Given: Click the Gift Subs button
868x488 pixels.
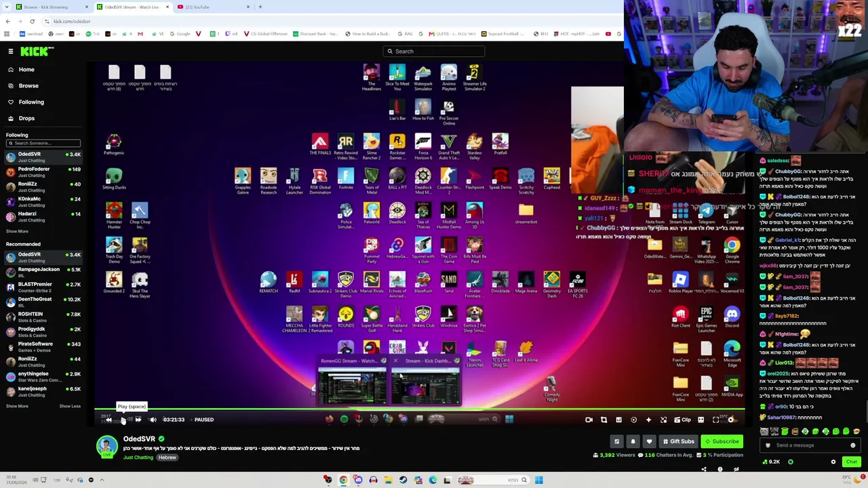Looking at the screenshot, I should click(678, 442).
